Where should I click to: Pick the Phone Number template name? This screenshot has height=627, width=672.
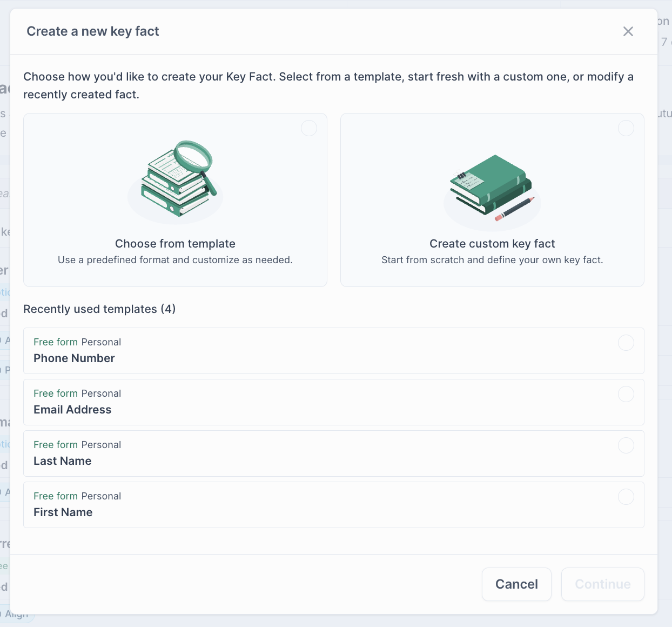(x=74, y=358)
